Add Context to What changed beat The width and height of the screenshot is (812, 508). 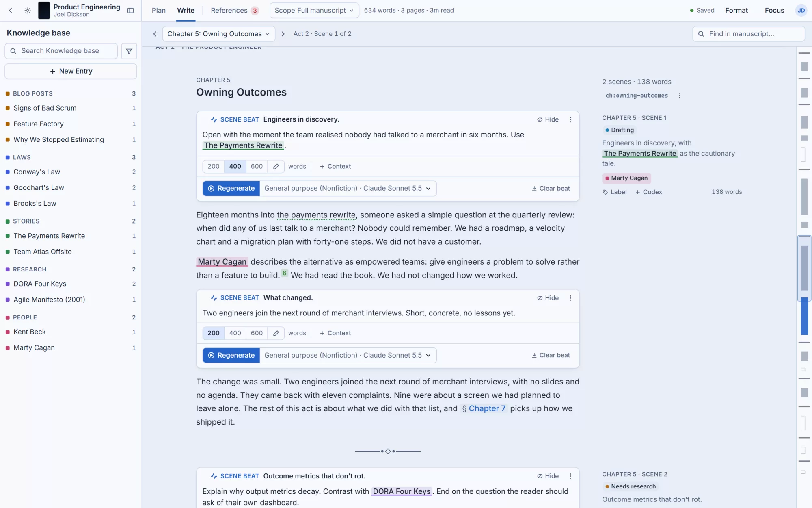click(335, 333)
